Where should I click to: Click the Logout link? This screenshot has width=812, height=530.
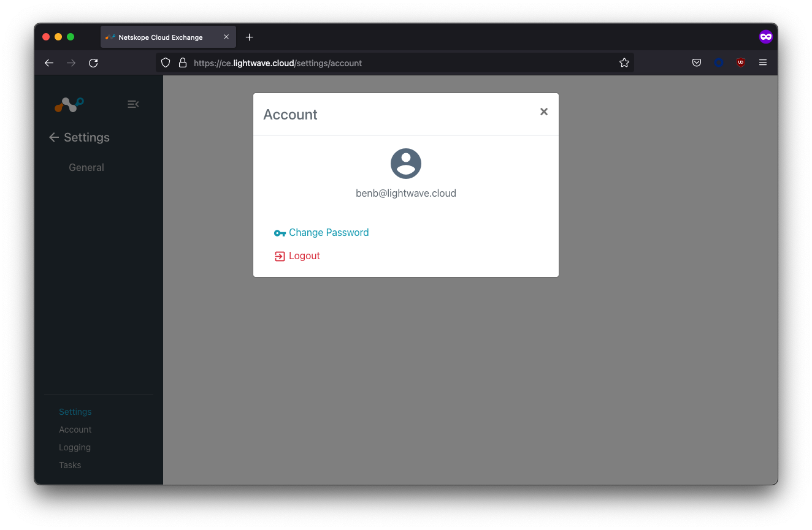coord(304,256)
